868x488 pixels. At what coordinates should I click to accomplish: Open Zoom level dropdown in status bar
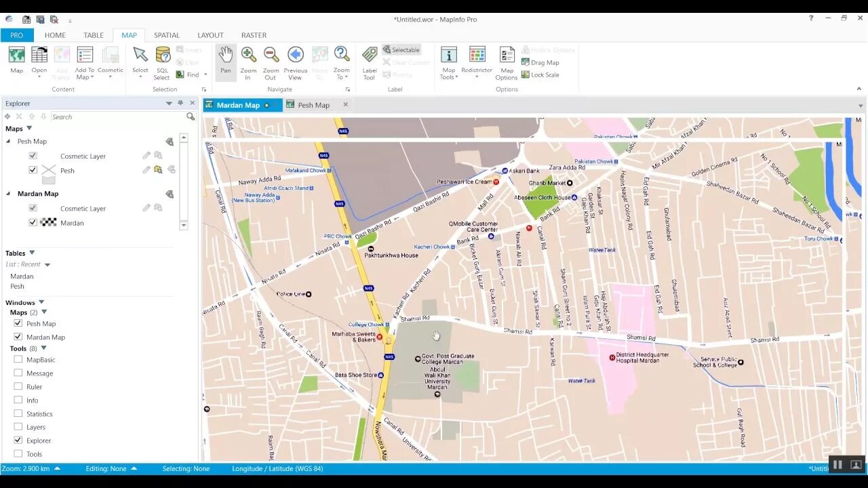57,468
